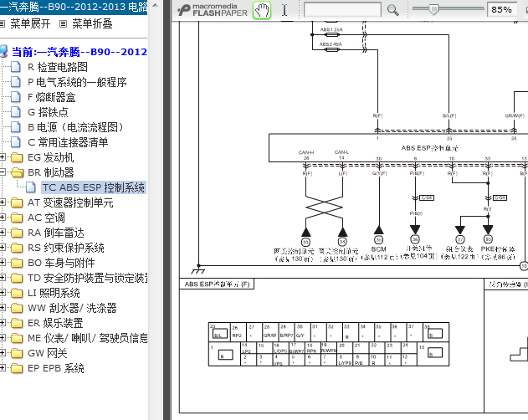Image resolution: width=528 pixels, height=420 pixels.
Task: Click the ABS1 25A fuse label
Action: coord(331,29)
